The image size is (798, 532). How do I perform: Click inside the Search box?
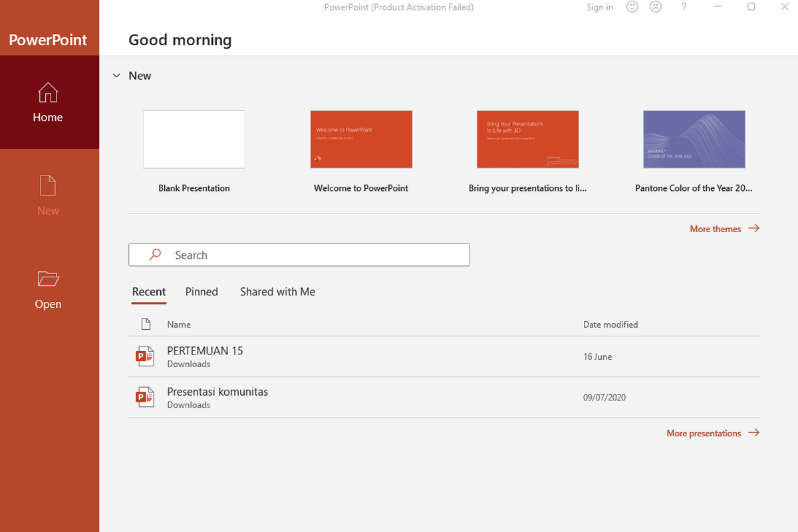pos(299,255)
